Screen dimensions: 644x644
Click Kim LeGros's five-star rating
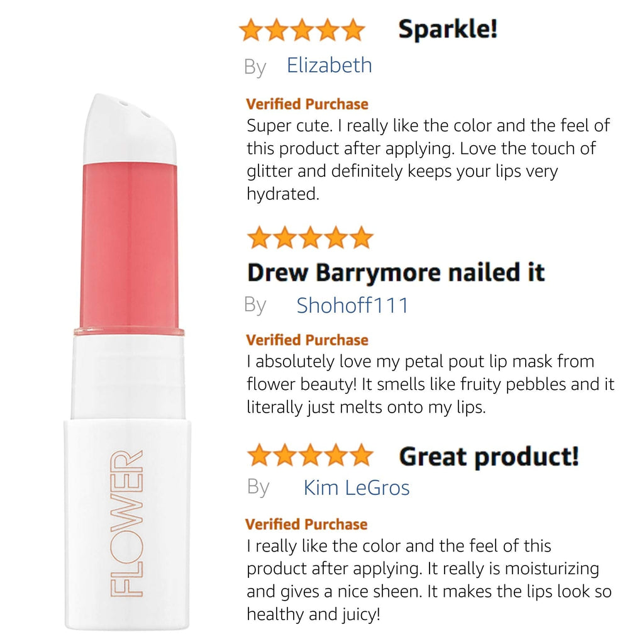(310, 455)
